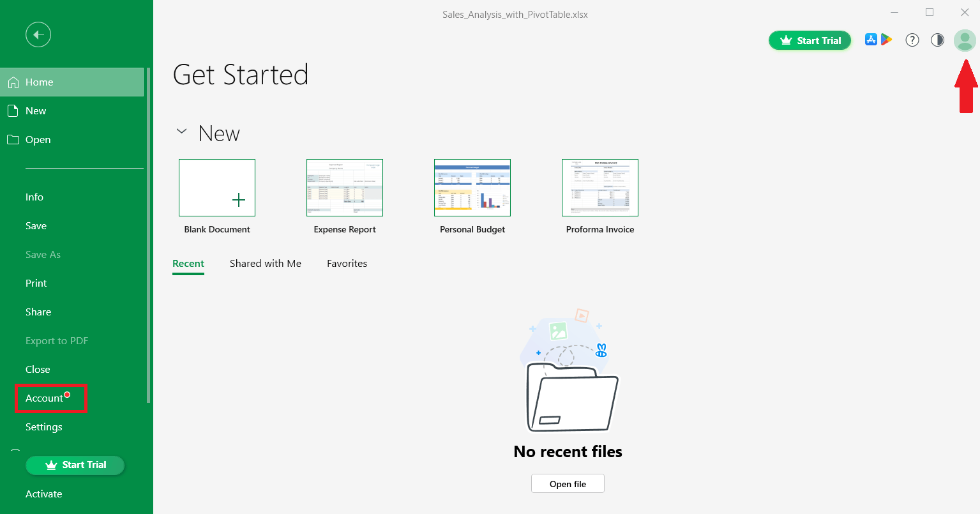Collapse the New templates section chevron
980x514 pixels.
[x=182, y=132]
